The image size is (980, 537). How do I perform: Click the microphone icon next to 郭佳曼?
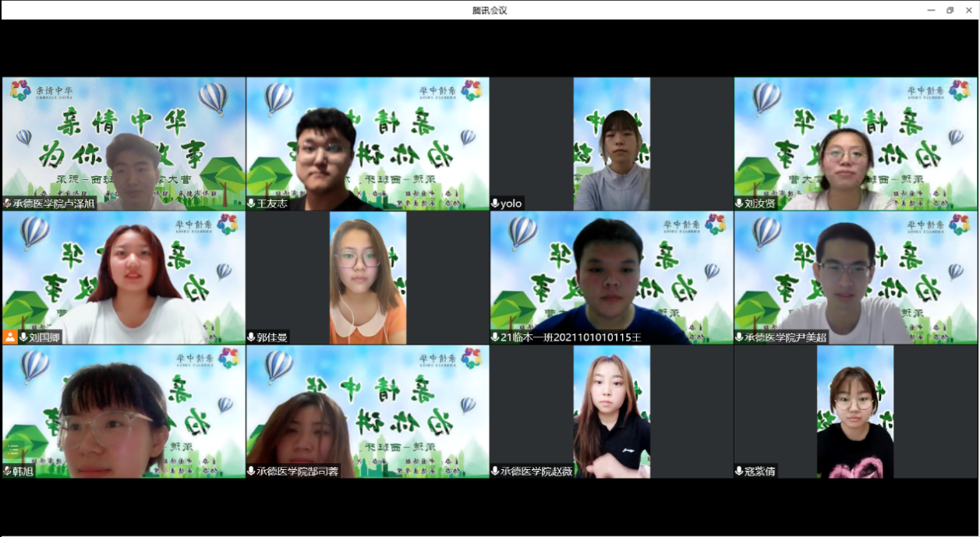tap(251, 337)
